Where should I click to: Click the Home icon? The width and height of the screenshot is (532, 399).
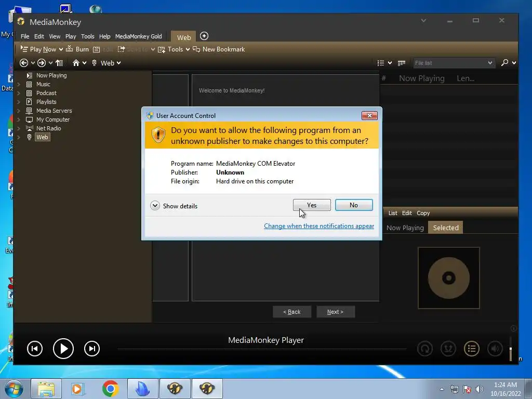(76, 63)
